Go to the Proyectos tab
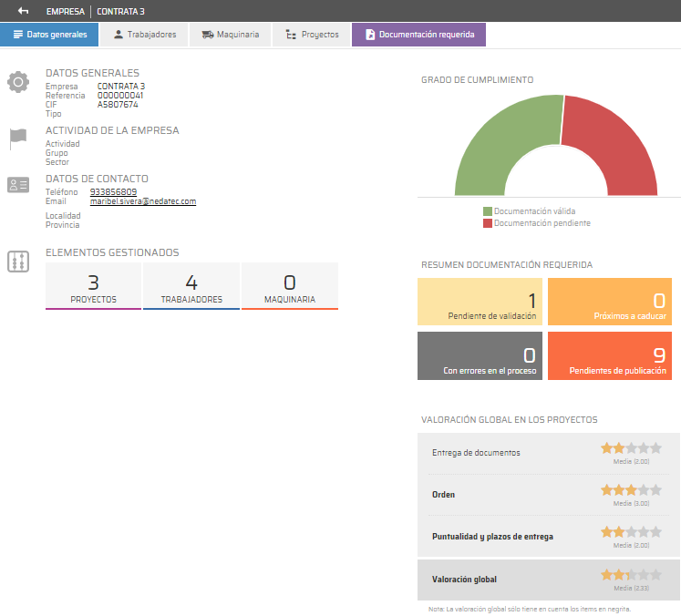Image resolution: width=681 pixels, height=616 pixels. [312, 35]
